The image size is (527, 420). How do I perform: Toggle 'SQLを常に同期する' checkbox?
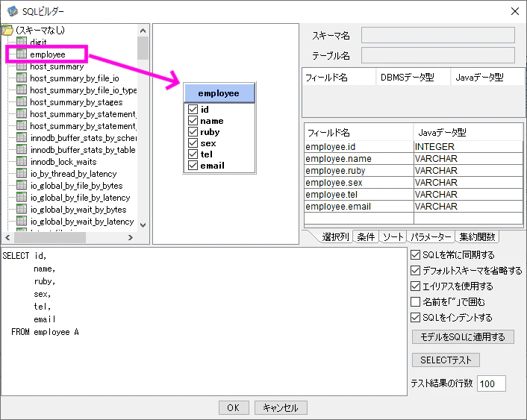416,254
